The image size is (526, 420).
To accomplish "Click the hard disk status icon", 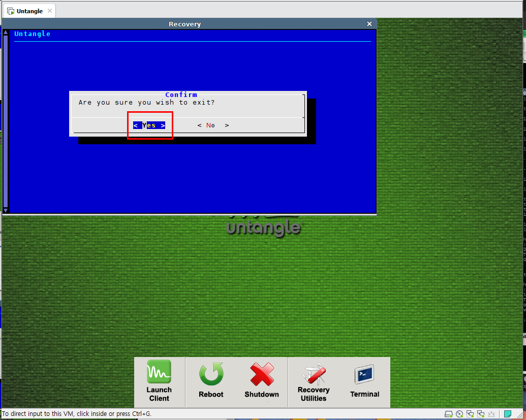I will click(x=449, y=414).
